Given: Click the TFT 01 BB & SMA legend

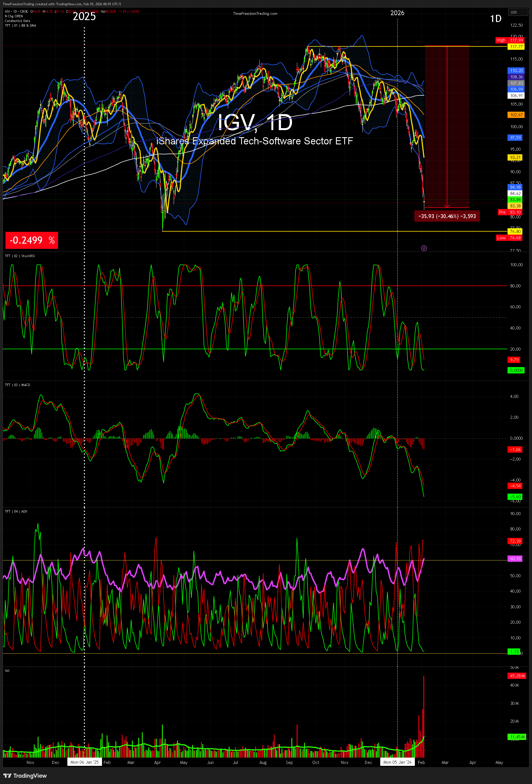Looking at the screenshot, I should click(x=20, y=26).
